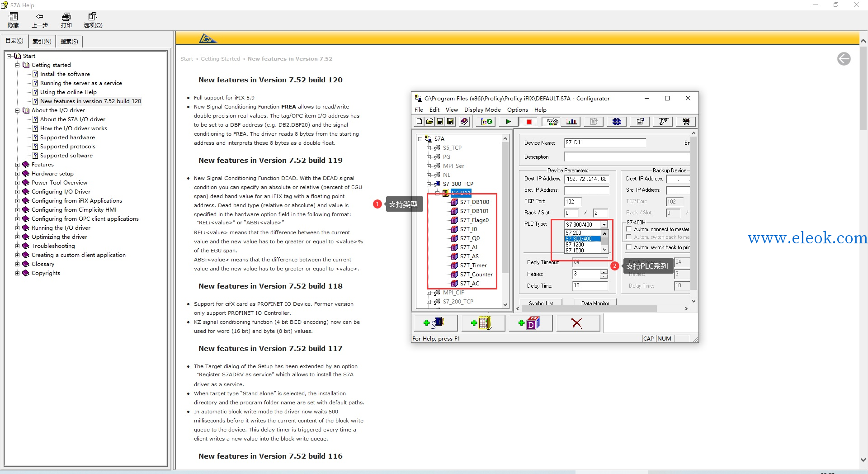Switch to the 搜索(S) search tab

pyautogui.click(x=69, y=41)
